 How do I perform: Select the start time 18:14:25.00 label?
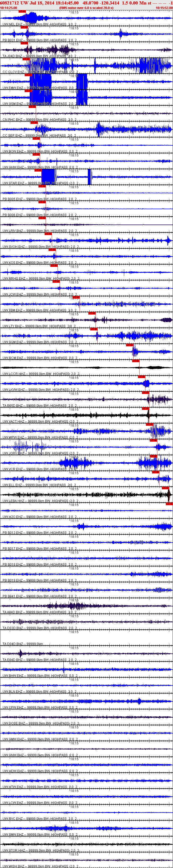[8, 8]
